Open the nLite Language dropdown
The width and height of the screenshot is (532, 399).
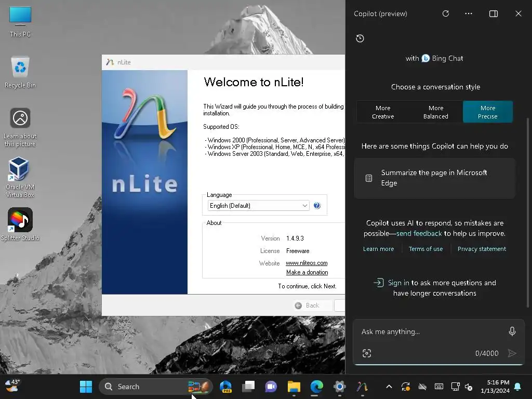(x=258, y=206)
